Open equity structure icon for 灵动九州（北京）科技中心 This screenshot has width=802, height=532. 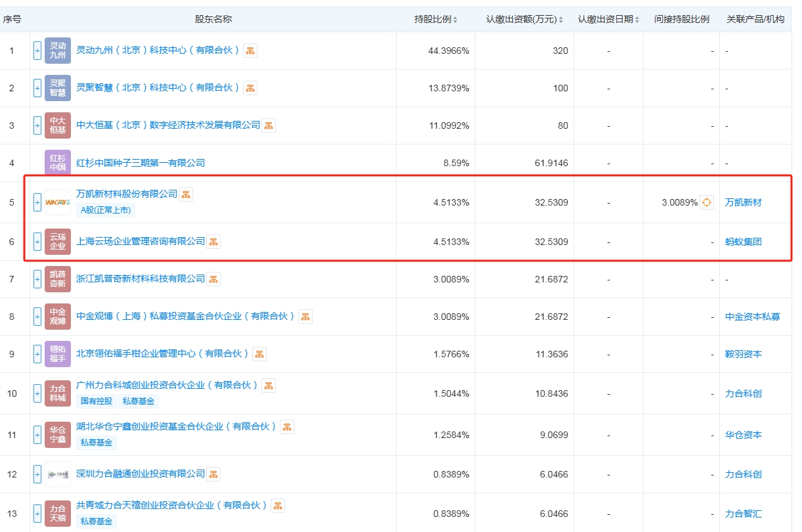point(250,51)
